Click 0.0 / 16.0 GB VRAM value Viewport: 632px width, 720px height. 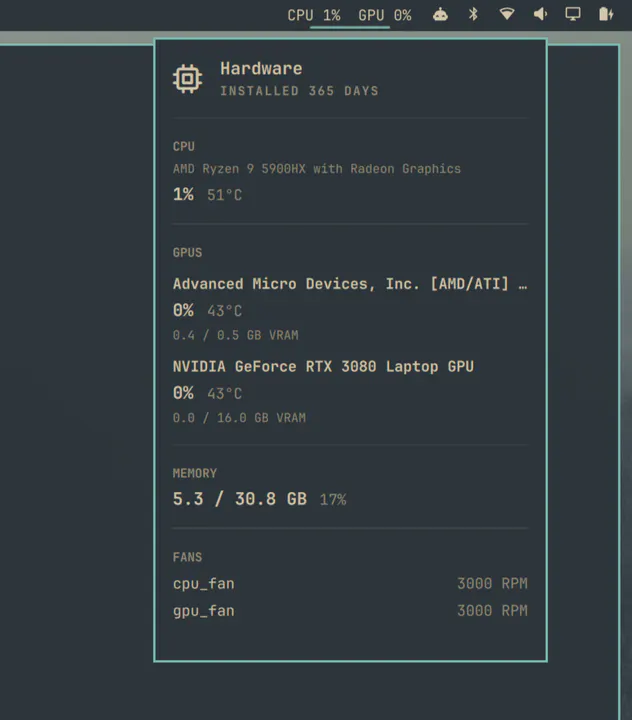[x=239, y=418]
